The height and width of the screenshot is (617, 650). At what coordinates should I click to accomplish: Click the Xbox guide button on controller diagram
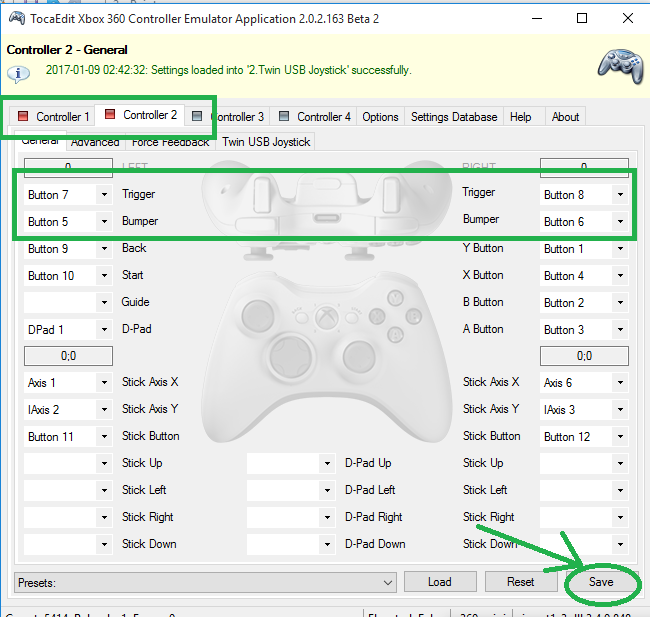point(327,317)
